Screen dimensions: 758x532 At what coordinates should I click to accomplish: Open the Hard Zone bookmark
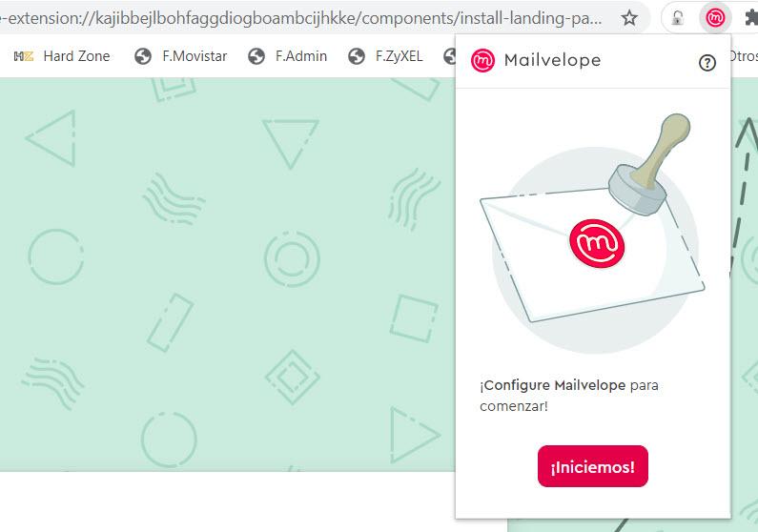(x=62, y=56)
